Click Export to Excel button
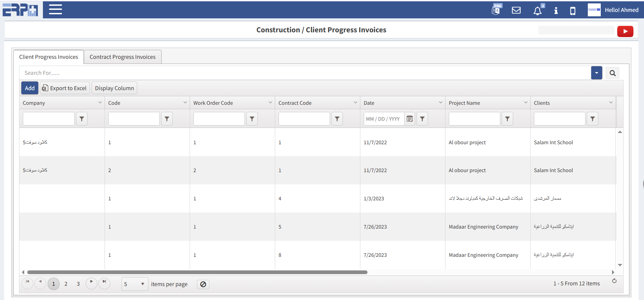This screenshot has width=644, height=300. click(65, 88)
